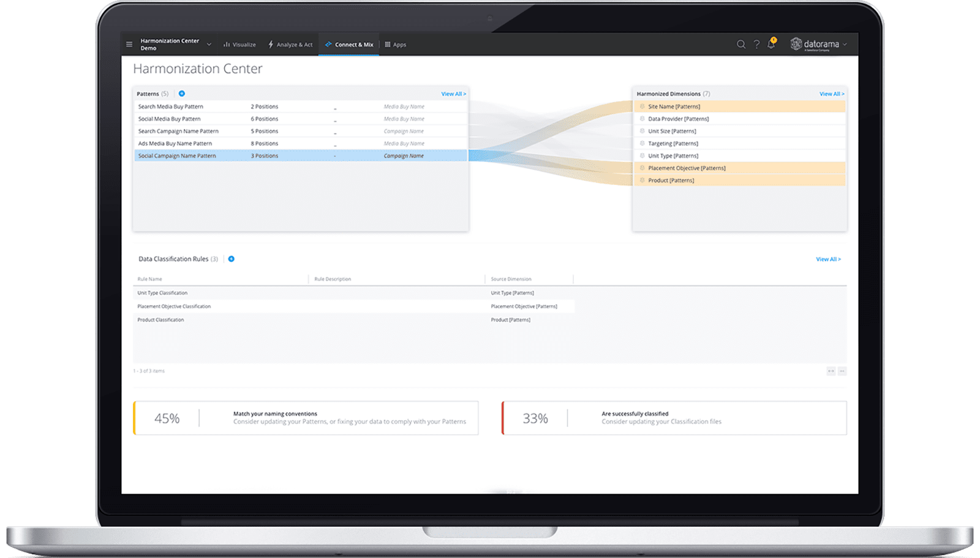Open the Visualize tab
980x558 pixels.
pos(239,44)
